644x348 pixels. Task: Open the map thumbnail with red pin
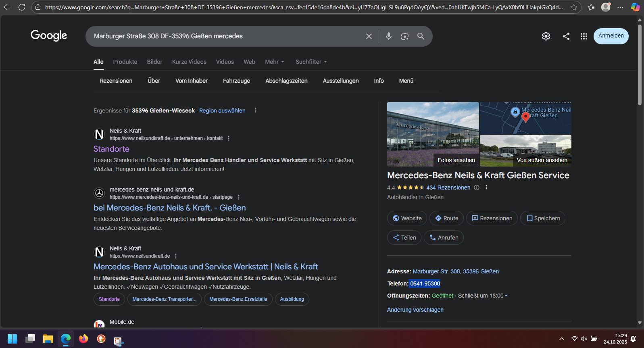[x=525, y=118]
